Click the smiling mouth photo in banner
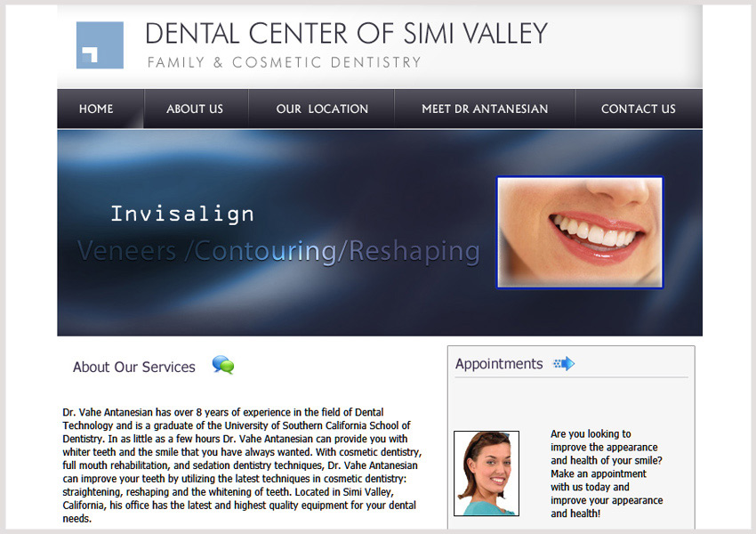756x534 pixels. tap(580, 232)
